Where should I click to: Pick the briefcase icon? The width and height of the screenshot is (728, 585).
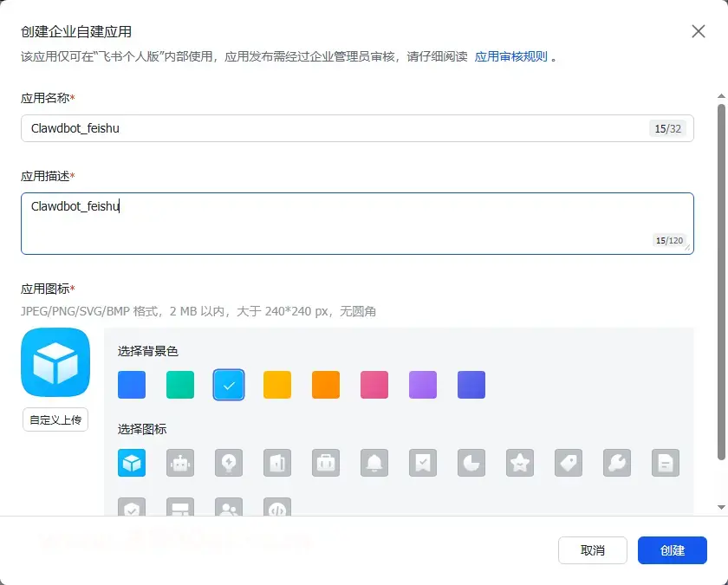(326, 463)
